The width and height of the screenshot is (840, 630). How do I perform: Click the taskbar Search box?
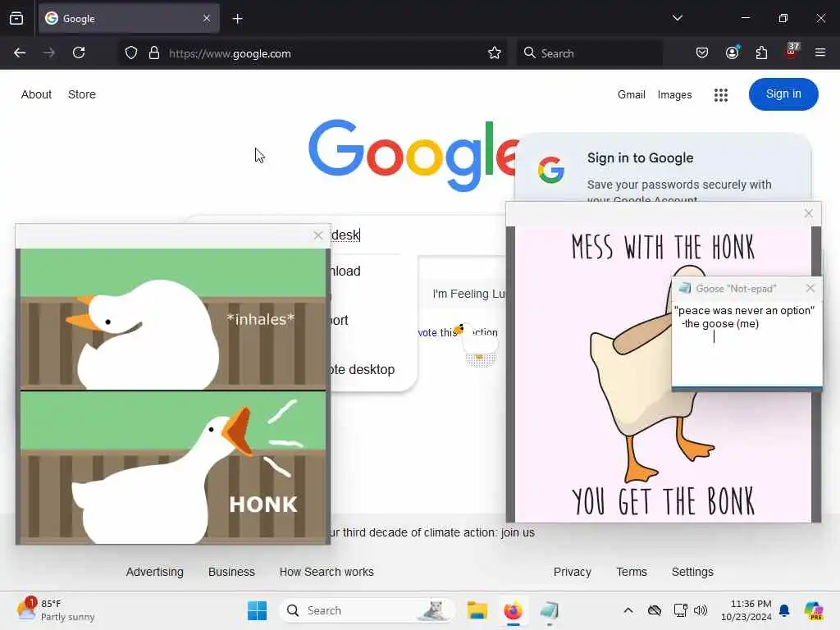coord(367,610)
